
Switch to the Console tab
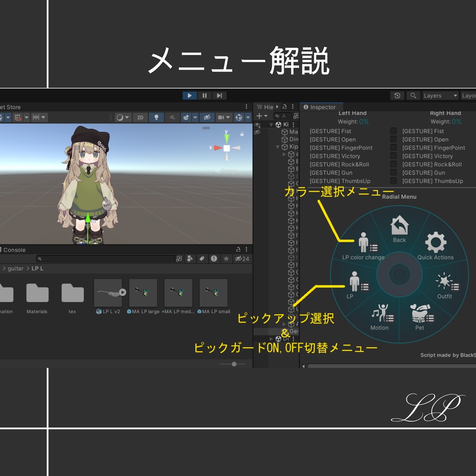(14, 250)
